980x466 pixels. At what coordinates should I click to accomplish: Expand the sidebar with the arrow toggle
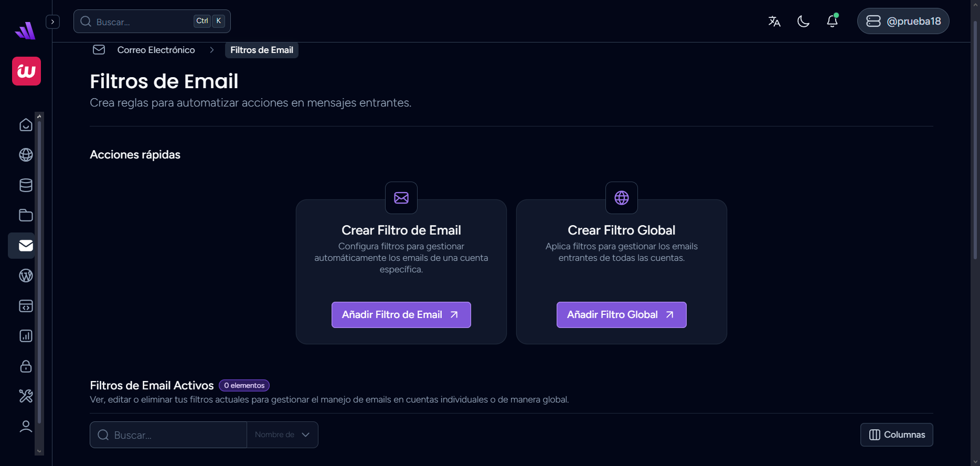(52, 22)
